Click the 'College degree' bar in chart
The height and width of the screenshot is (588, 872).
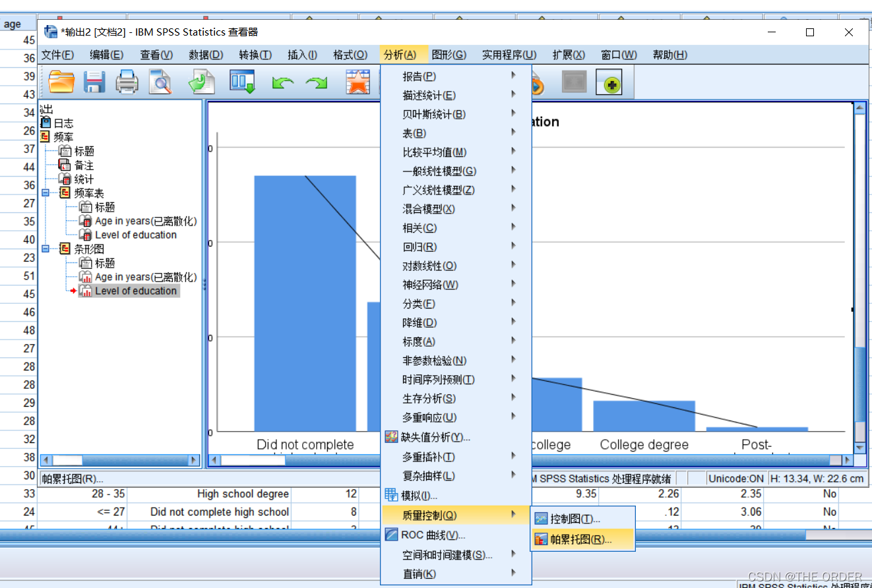[644, 416]
